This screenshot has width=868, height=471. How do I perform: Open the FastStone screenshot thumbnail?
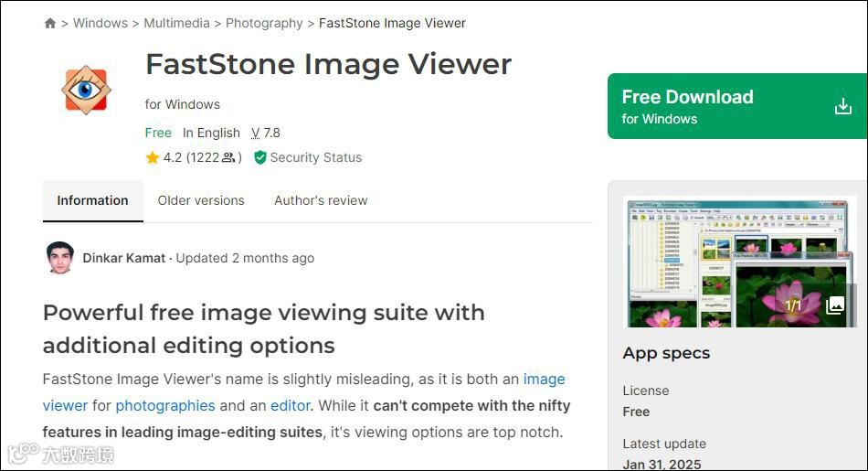[x=739, y=262]
